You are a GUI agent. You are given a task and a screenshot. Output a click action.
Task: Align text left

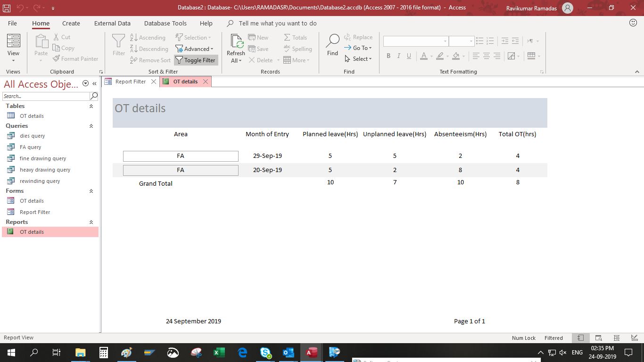[x=476, y=56]
